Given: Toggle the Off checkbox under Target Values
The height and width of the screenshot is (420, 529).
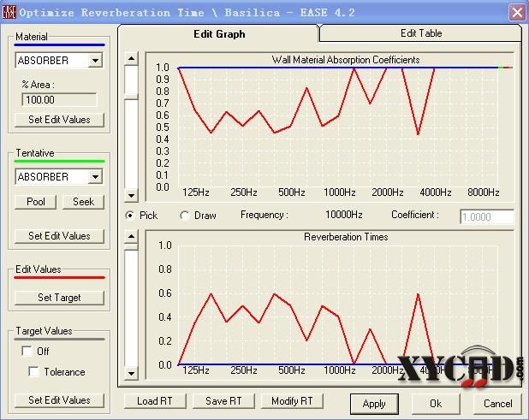Looking at the screenshot, I should (27, 351).
